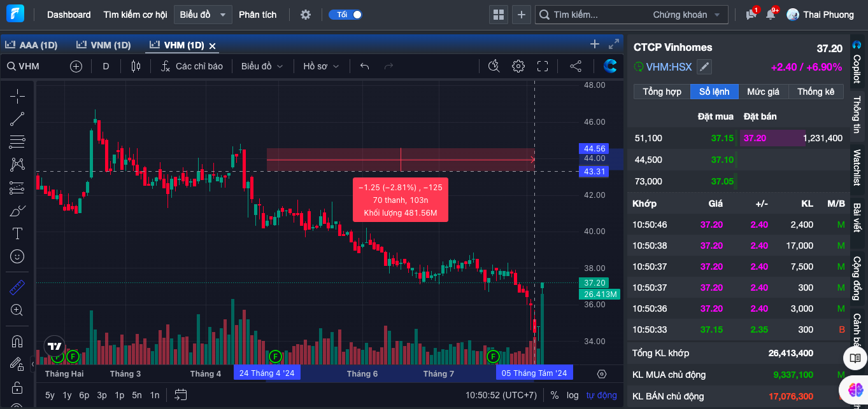Share the chart via share icon
The height and width of the screenshot is (409, 868).
[x=575, y=66]
